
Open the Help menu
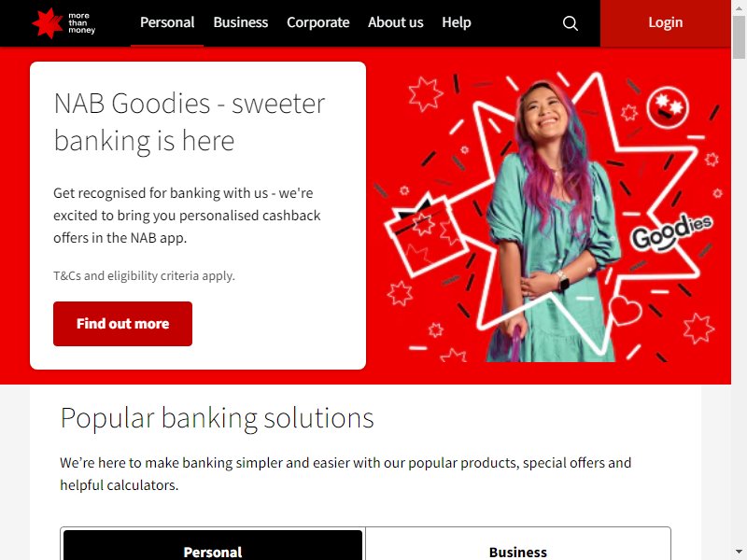point(457,22)
